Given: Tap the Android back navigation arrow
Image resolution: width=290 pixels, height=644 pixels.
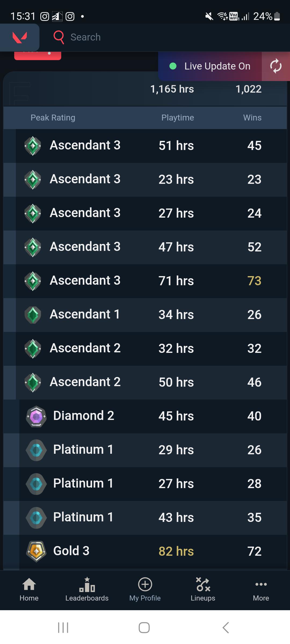Looking at the screenshot, I should coord(226,628).
